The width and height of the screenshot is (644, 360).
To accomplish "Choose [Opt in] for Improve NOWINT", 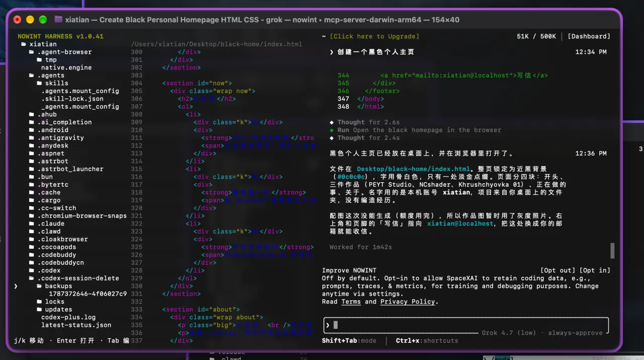I will (595, 270).
